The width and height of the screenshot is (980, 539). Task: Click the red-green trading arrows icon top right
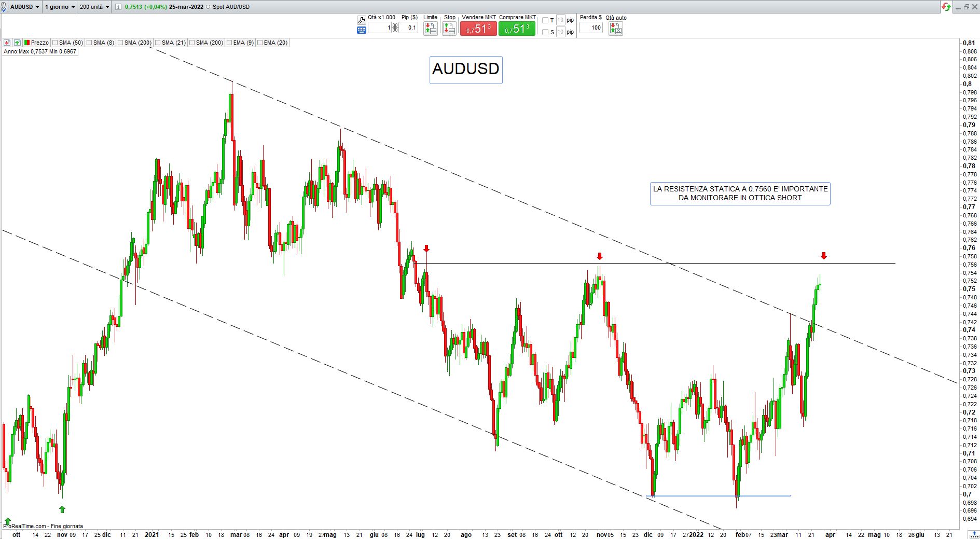pos(947,7)
